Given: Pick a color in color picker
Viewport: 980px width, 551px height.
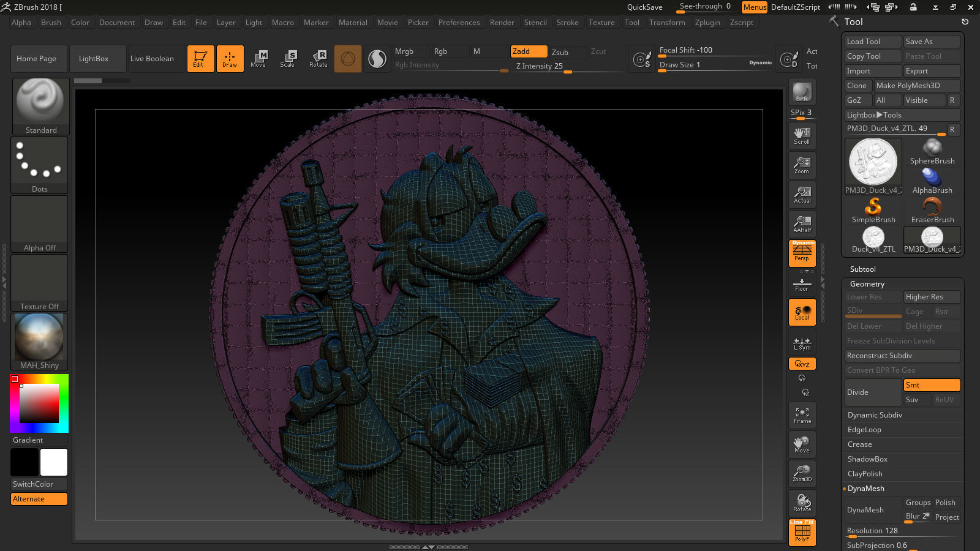Looking at the screenshot, I should (x=39, y=403).
